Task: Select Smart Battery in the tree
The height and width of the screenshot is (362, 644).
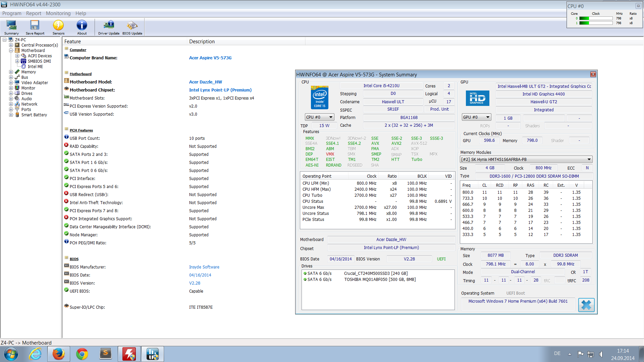Action: click(34, 115)
